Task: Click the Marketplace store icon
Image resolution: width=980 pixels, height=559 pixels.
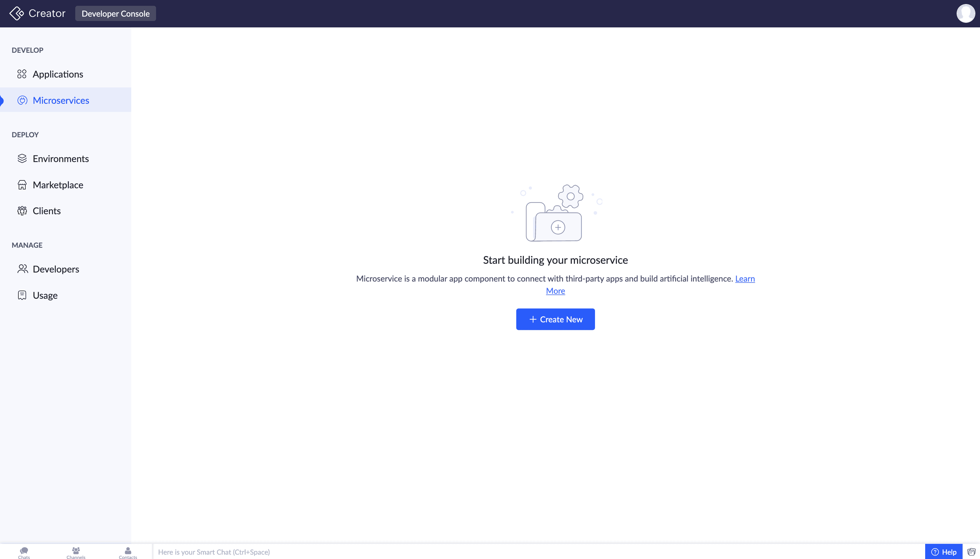Action: coord(22,185)
